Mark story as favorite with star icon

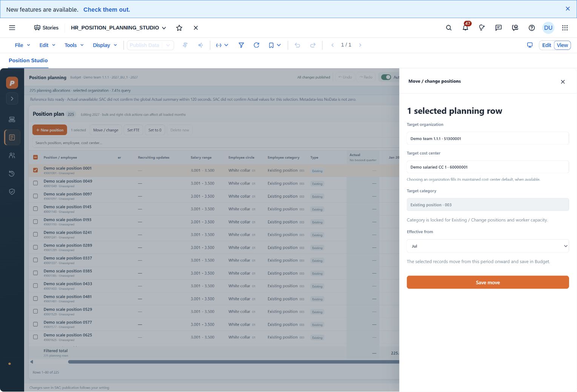pos(179,28)
